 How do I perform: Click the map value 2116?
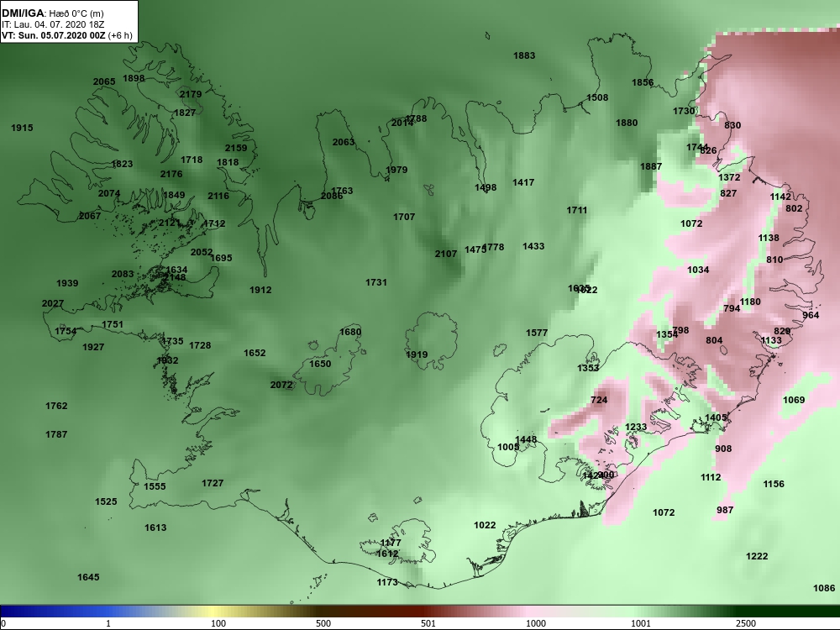[x=218, y=196]
